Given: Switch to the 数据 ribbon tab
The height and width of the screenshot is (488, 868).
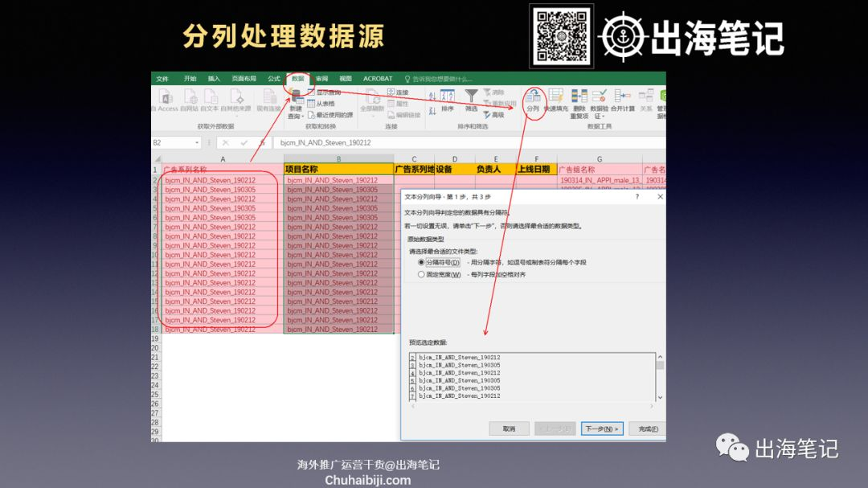Looking at the screenshot, I should pyautogui.click(x=298, y=79).
